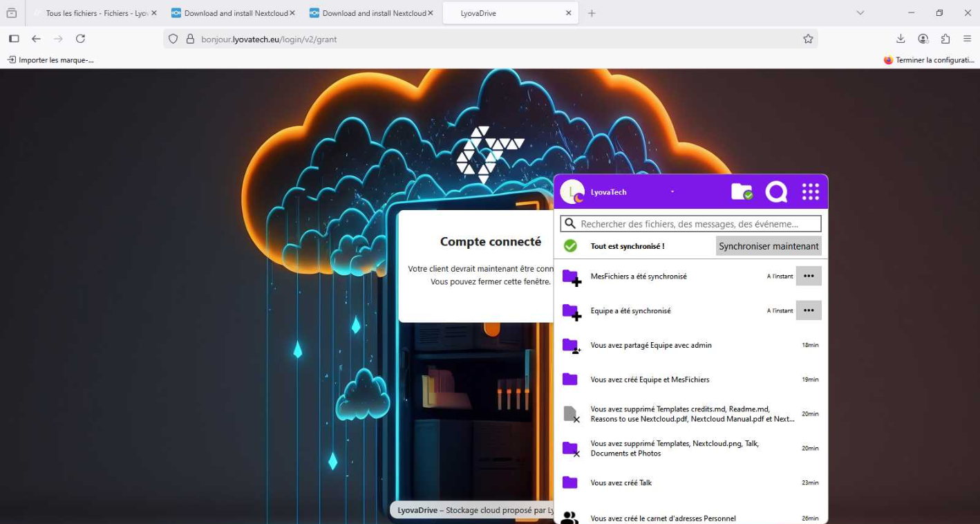
Task: Click the LyovaTech account avatar
Action: [572, 191]
